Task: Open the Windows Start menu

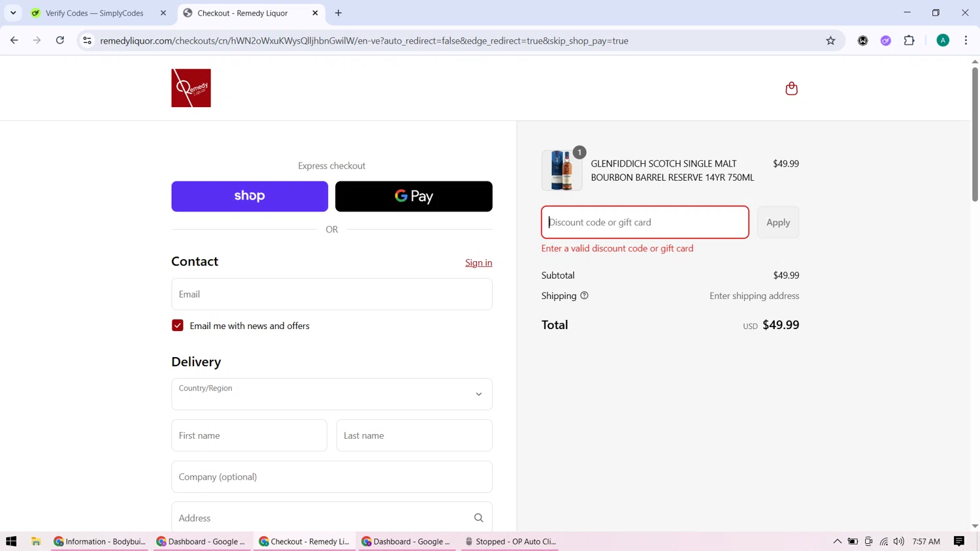Action: (11, 541)
